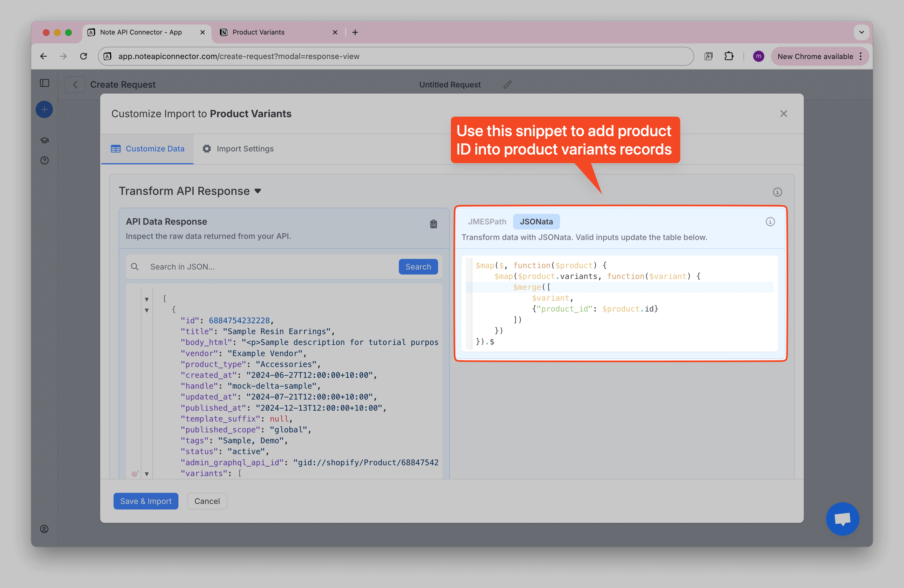
Task: Click the blue plus icon in sidebar
Action: coord(45,110)
